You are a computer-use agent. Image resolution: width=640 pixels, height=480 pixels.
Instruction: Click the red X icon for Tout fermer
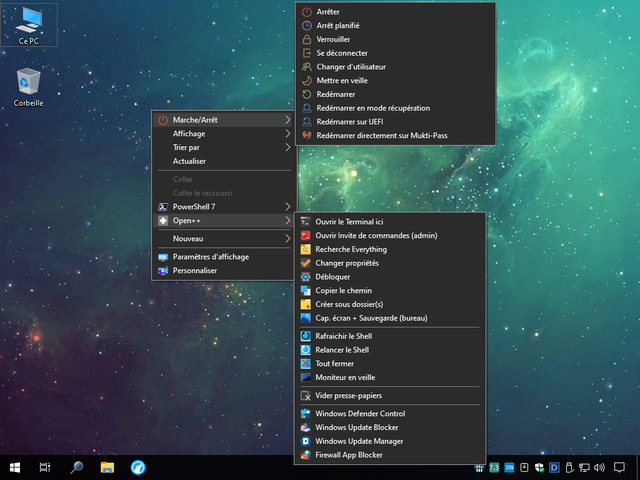tap(305, 364)
